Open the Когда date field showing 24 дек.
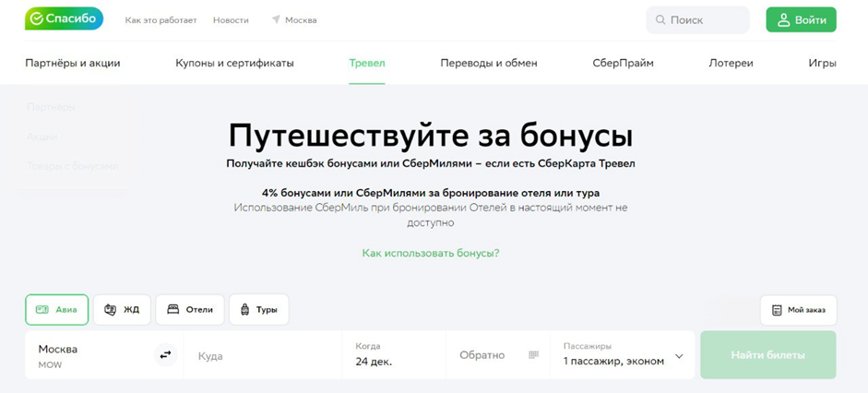 pos(394,355)
